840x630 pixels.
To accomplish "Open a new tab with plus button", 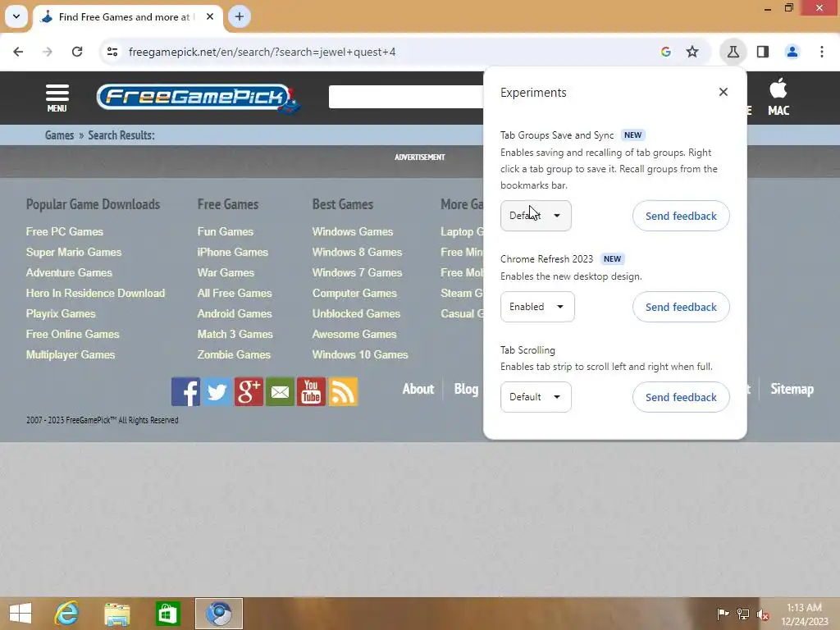I will [240, 16].
